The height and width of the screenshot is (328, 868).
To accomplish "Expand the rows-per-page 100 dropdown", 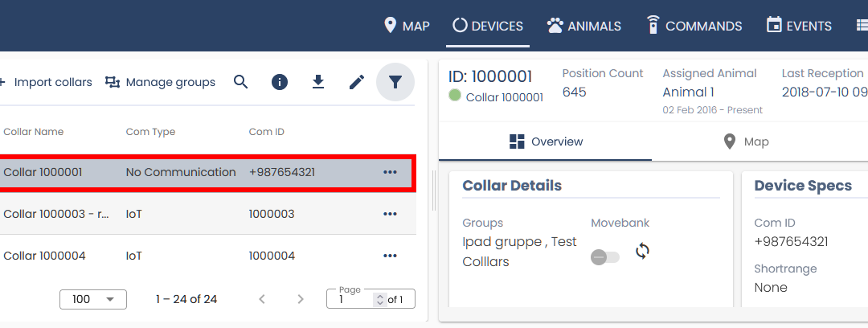I will pos(93,299).
